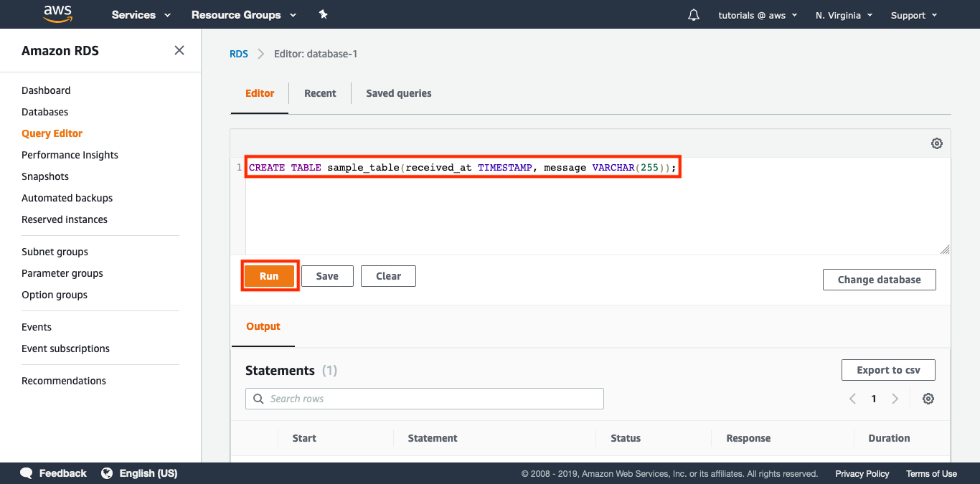Screen dimensions: 980x484
Task: Export the statement results to csv
Action: click(888, 369)
